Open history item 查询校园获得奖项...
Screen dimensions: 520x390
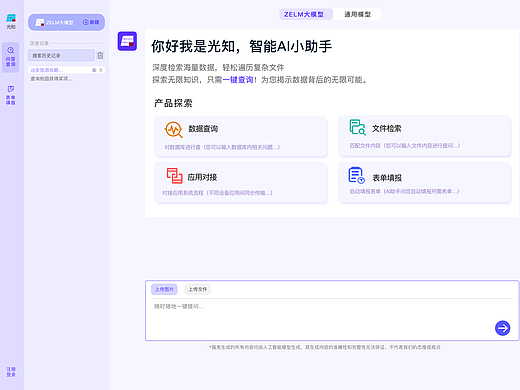pos(52,79)
